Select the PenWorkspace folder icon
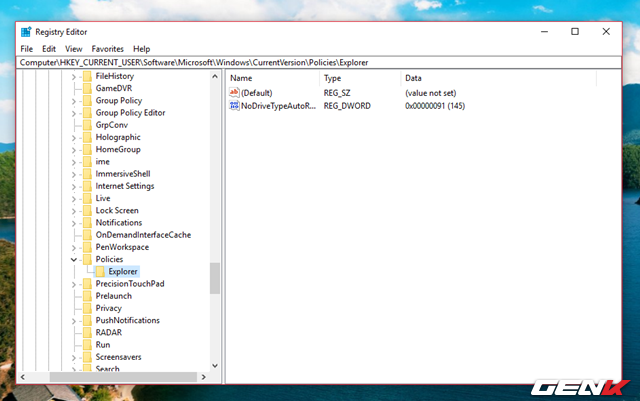 click(87, 247)
